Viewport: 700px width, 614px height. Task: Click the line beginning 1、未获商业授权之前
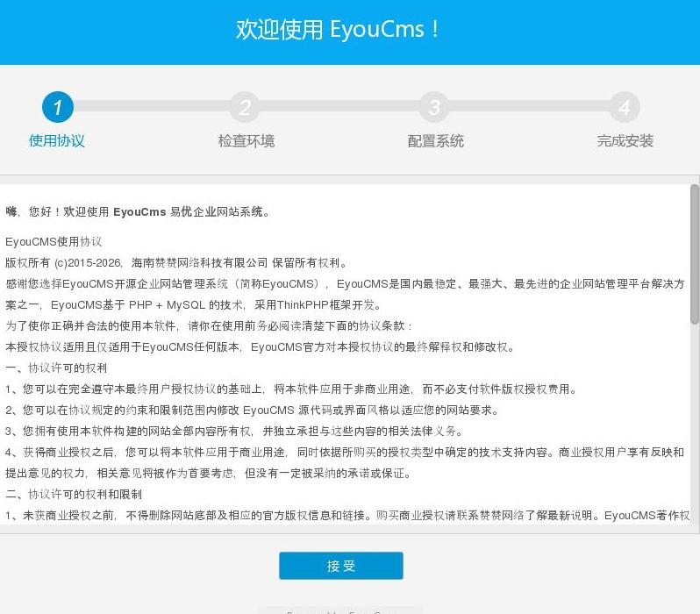tap(347, 515)
